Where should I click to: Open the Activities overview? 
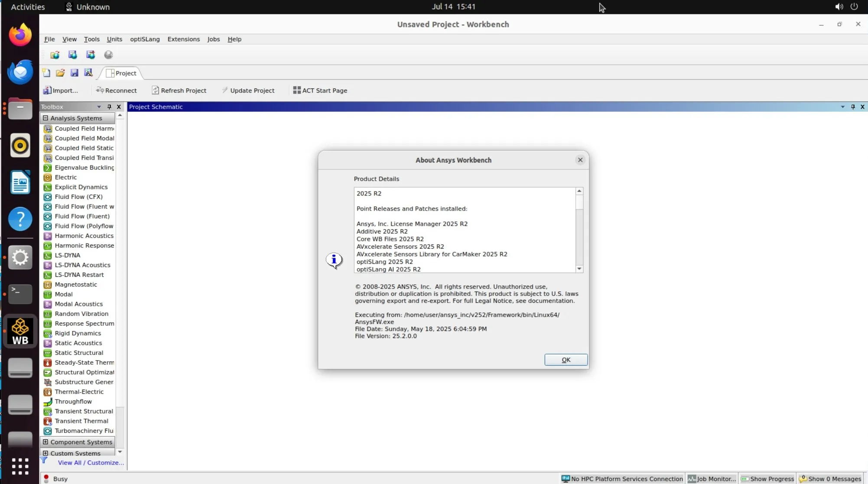click(28, 7)
